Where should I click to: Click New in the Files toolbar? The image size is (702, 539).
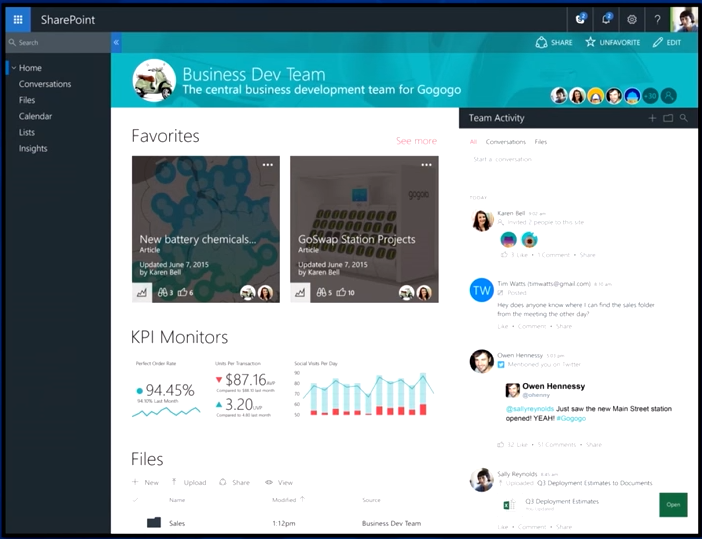pos(146,483)
